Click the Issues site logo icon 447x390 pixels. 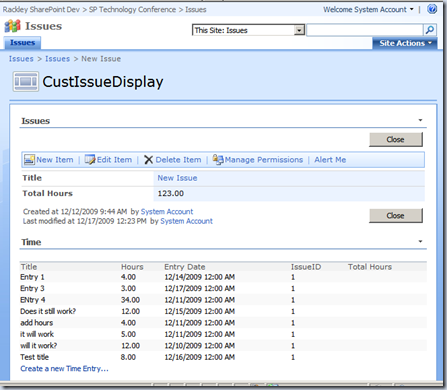(13, 26)
